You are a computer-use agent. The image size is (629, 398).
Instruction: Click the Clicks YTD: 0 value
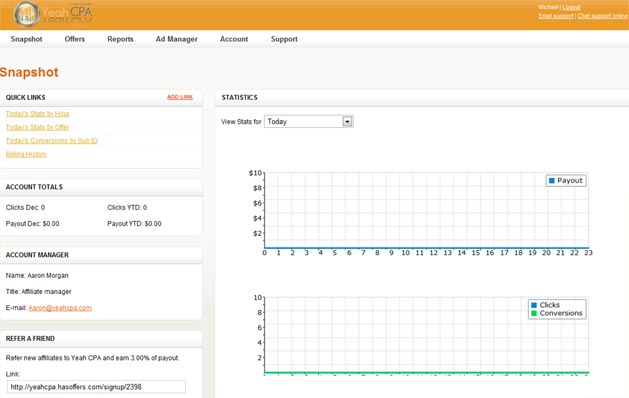pyautogui.click(x=127, y=207)
